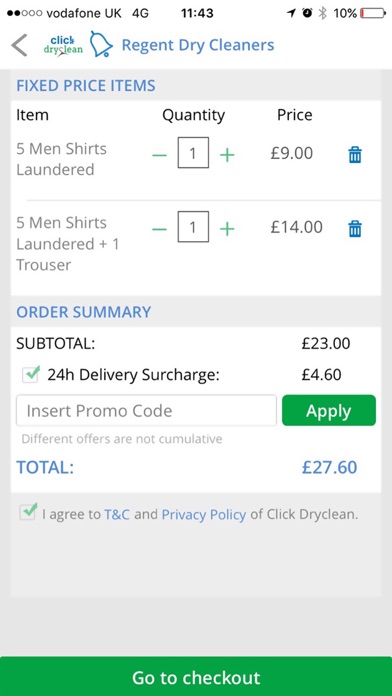Decrease quantity of the £9.00 shirts item
The image size is (392, 696).
click(x=159, y=155)
